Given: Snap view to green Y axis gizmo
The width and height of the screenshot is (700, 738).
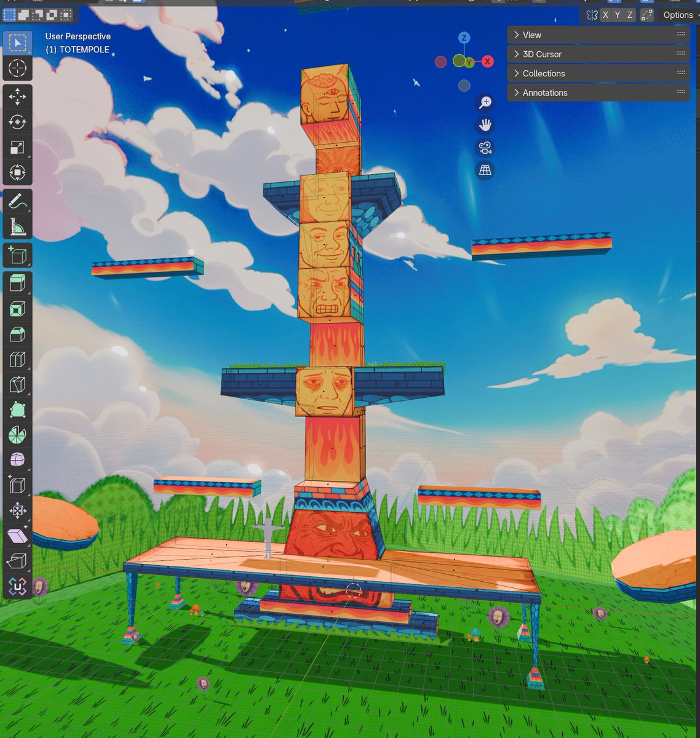Looking at the screenshot, I should [x=470, y=63].
